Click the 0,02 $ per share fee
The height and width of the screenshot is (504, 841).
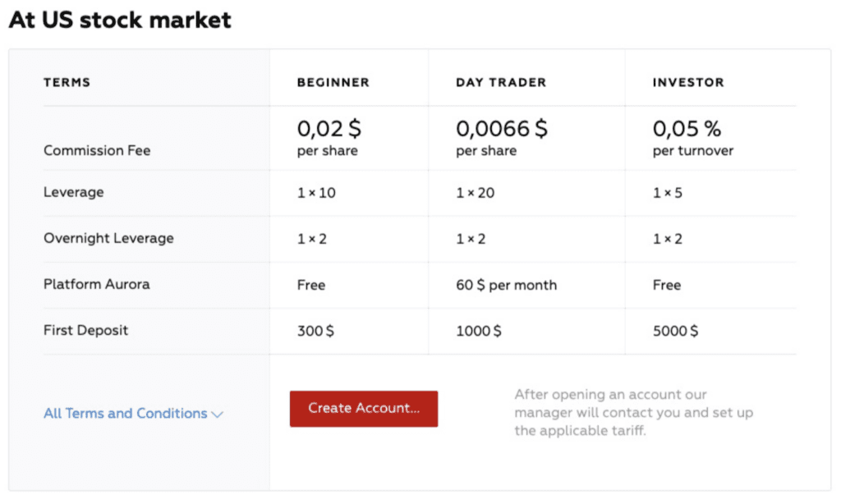pyautogui.click(x=329, y=138)
